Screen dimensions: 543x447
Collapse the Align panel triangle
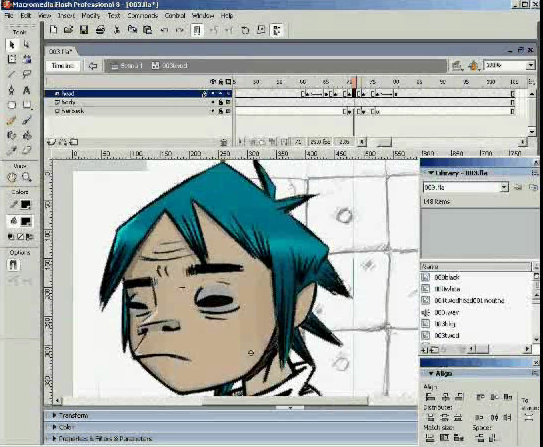pos(431,373)
